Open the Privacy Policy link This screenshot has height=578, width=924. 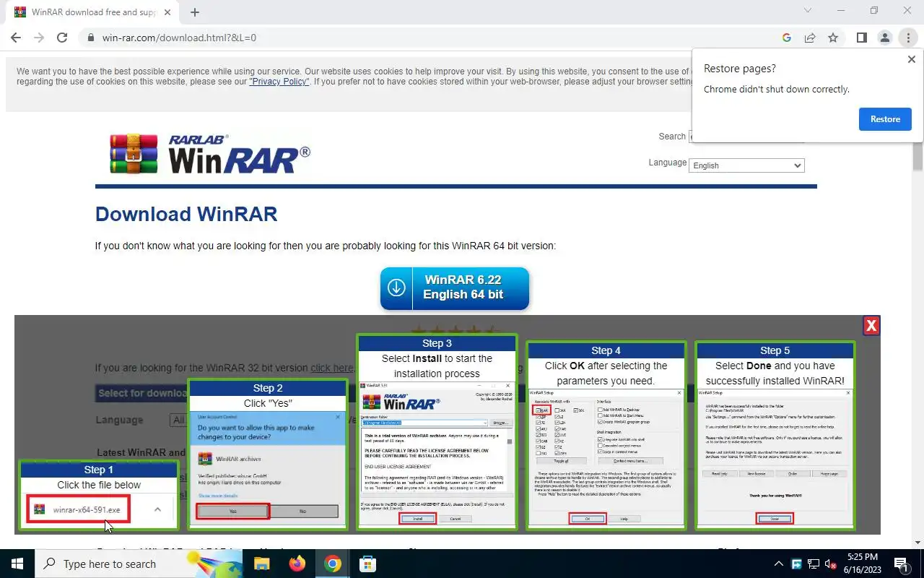coord(279,82)
